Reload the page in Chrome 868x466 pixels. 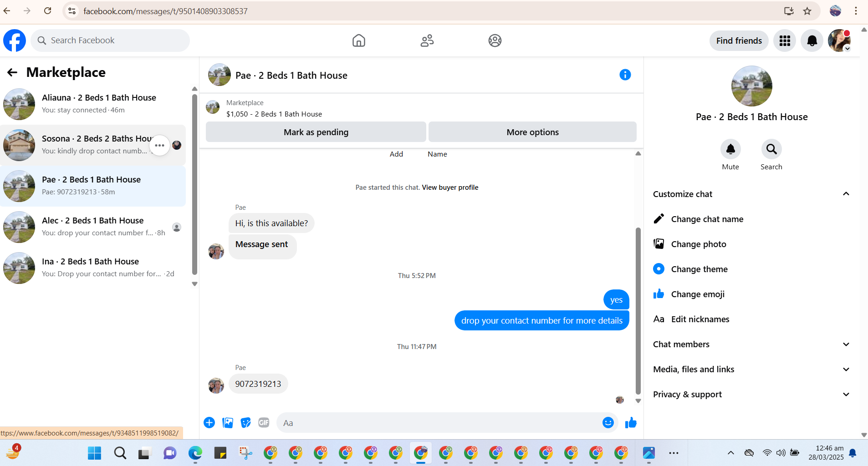pyautogui.click(x=47, y=11)
